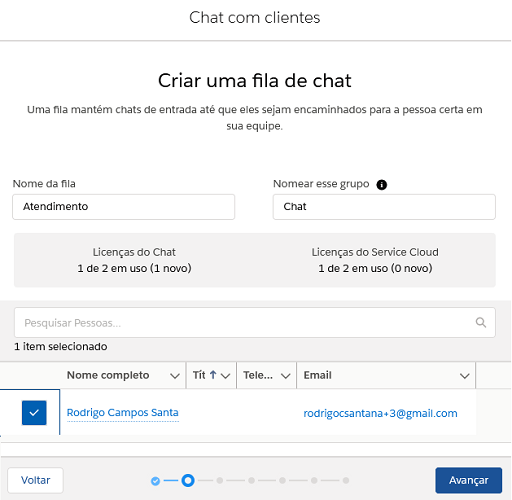
Task: Click the third step dot in progress
Action: tap(220, 480)
